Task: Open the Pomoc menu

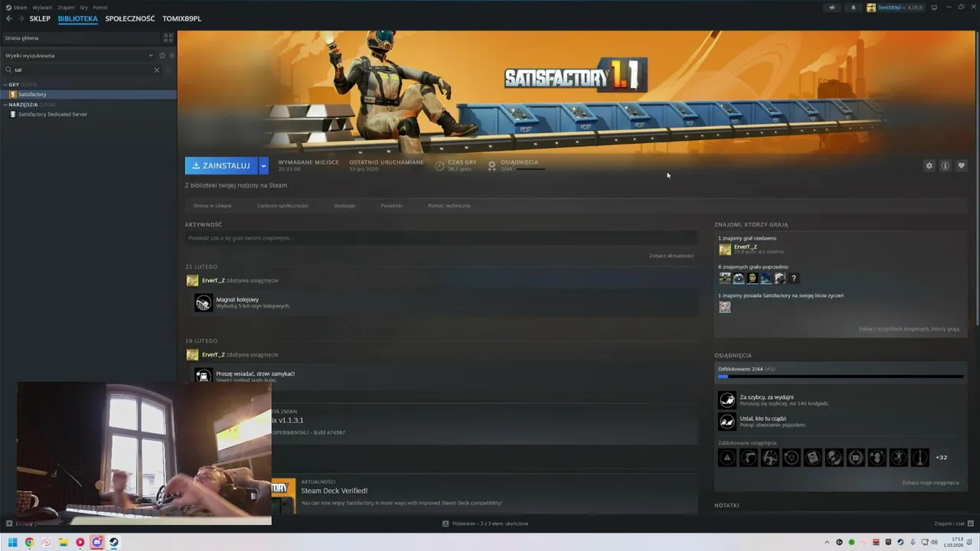Action: click(100, 8)
